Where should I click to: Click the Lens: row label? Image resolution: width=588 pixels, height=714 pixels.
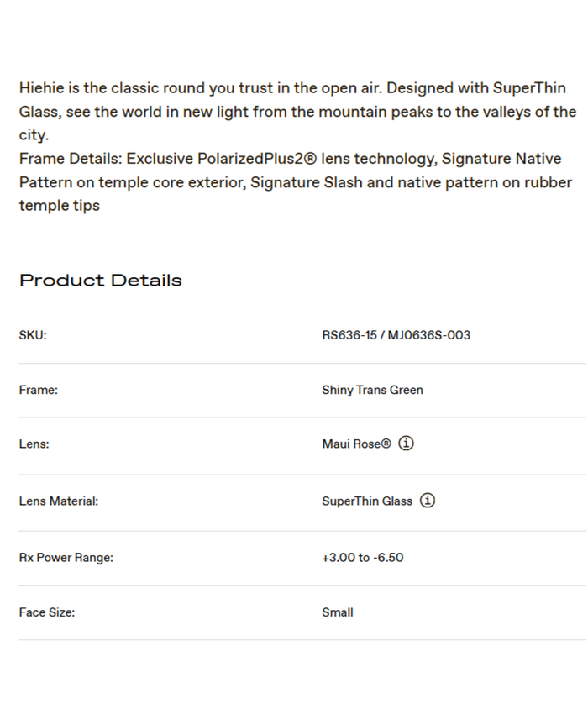[34, 444]
